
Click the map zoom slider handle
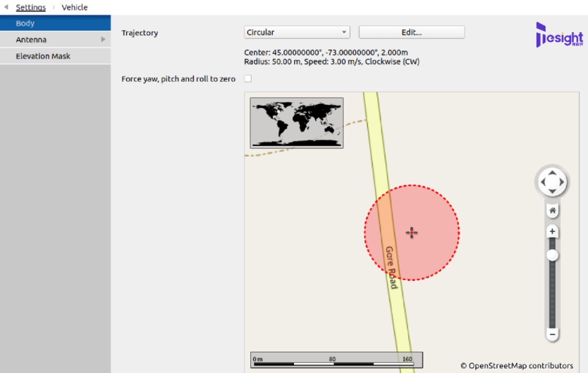[x=552, y=256]
